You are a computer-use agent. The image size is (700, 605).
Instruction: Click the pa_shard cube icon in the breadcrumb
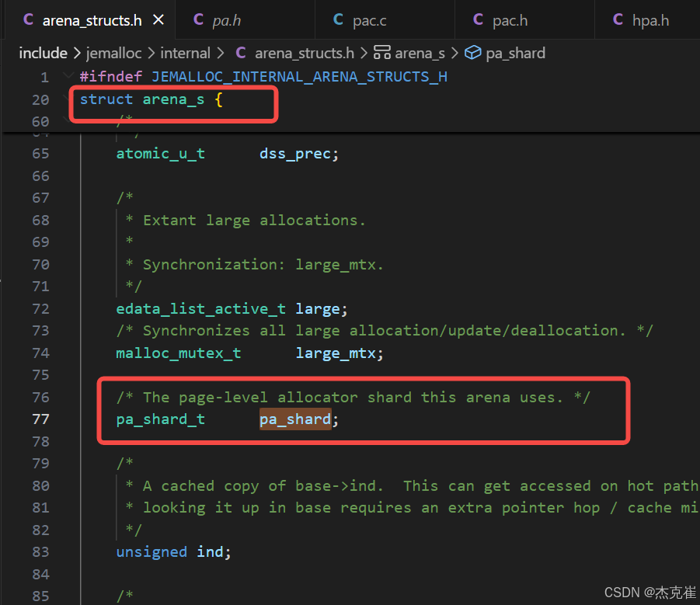[473, 53]
